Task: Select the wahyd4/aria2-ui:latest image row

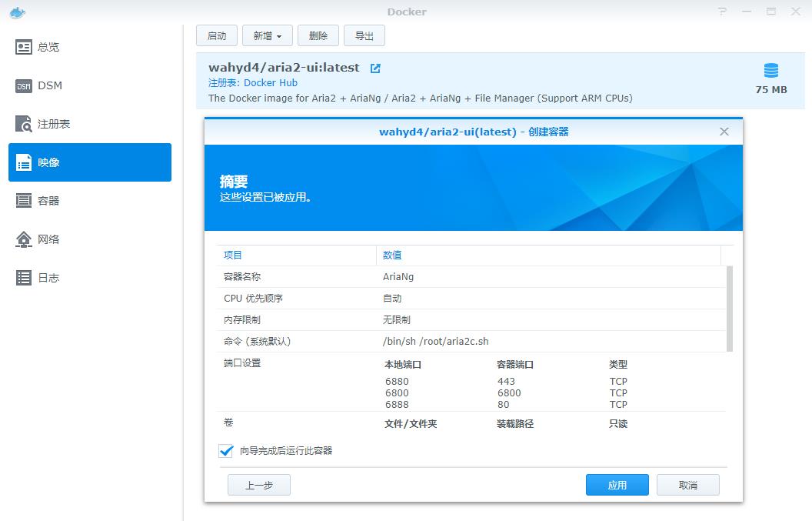Action: click(x=501, y=81)
